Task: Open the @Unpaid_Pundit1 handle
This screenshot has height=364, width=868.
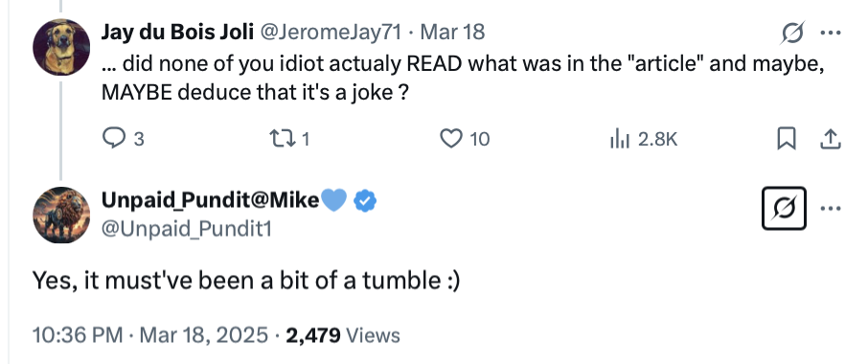Action: pyautogui.click(x=187, y=229)
